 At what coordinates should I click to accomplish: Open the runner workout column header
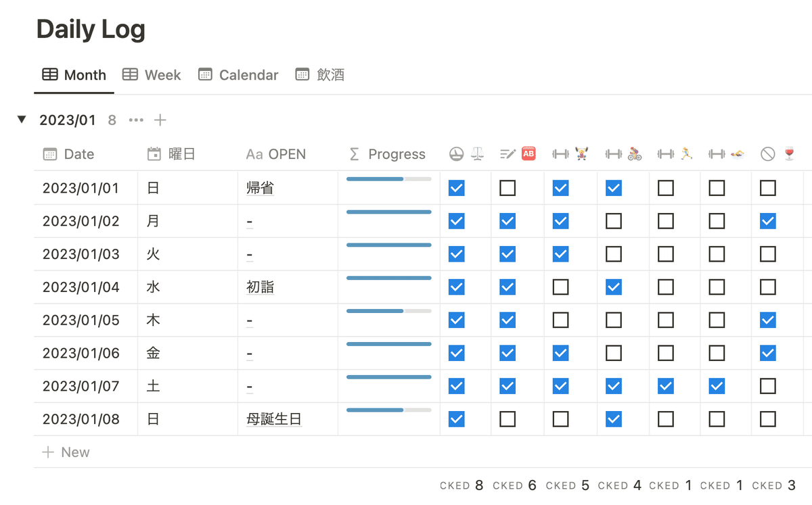(x=675, y=154)
